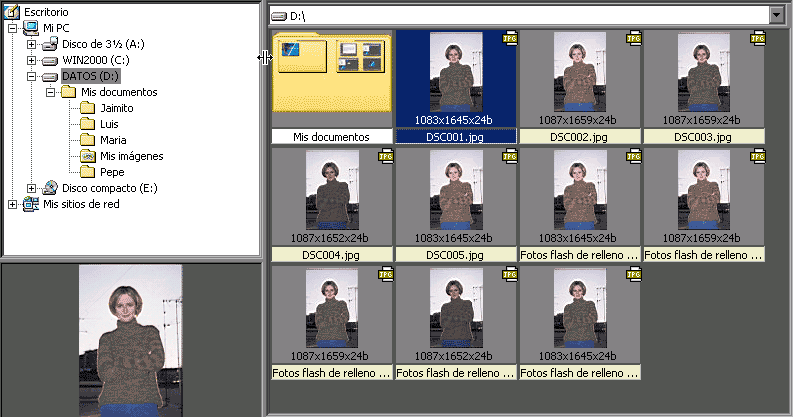Select the DSC005.jpg photo thumbnail

456,190
